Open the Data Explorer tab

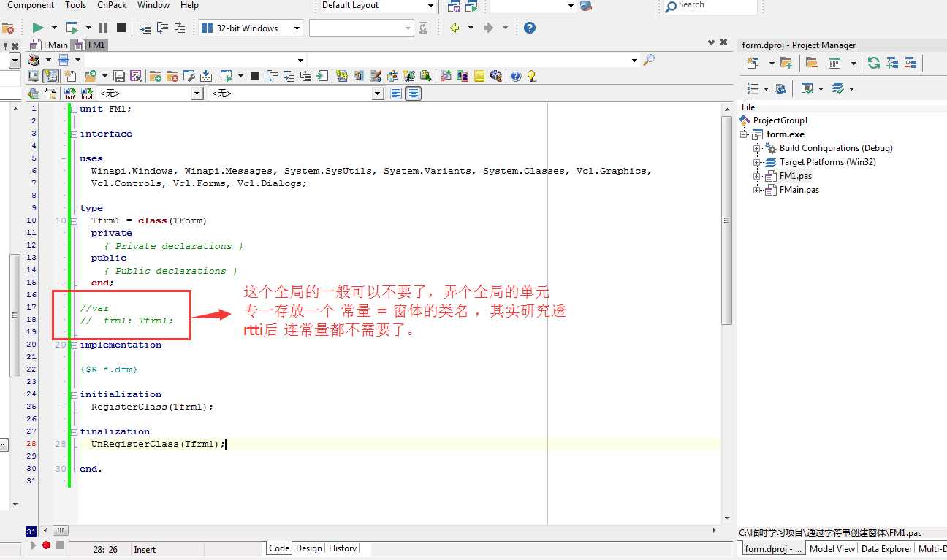tap(886, 549)
